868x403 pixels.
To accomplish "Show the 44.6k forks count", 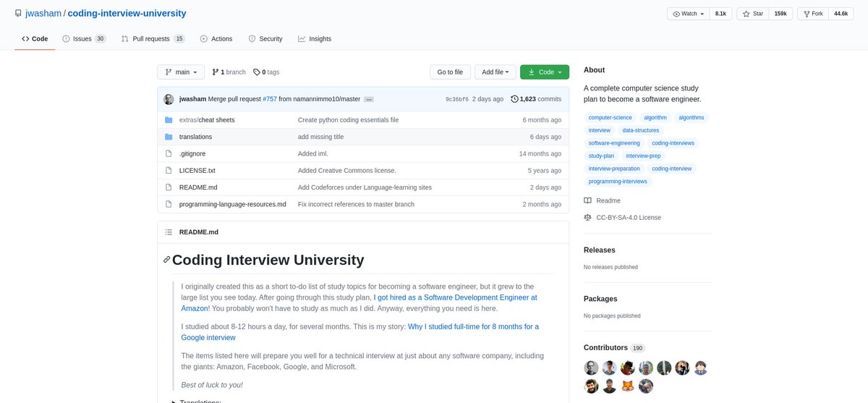I will point(841,14).
